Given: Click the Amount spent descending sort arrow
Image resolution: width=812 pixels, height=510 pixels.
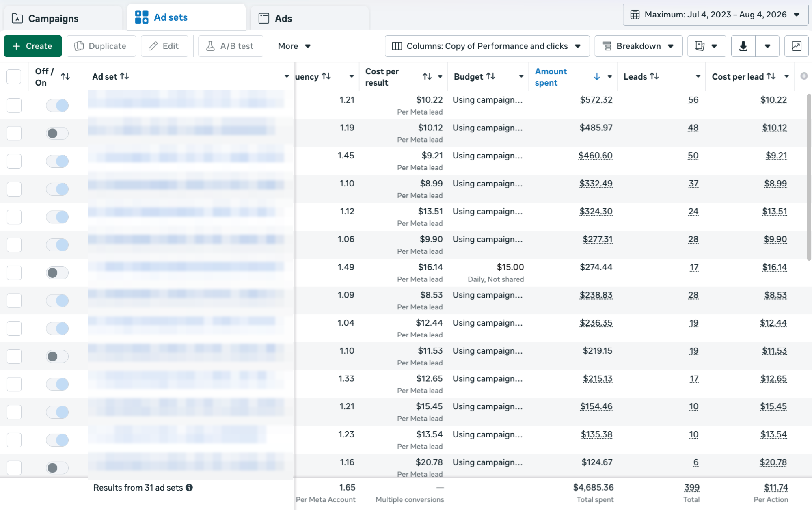Looking at the screenshot, I should (596, 76).
